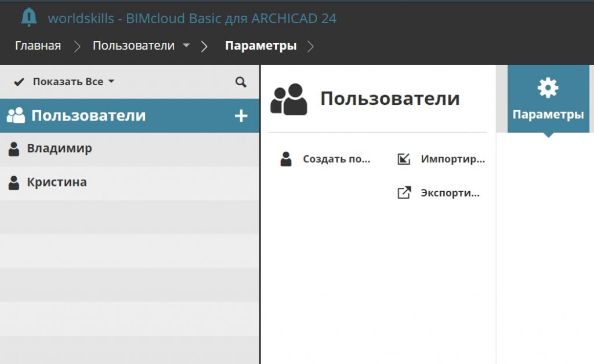The width and height of the screenshot is (594, 364).
Task: Open the search magnifier in the user list
Action: tap(241, 82)
